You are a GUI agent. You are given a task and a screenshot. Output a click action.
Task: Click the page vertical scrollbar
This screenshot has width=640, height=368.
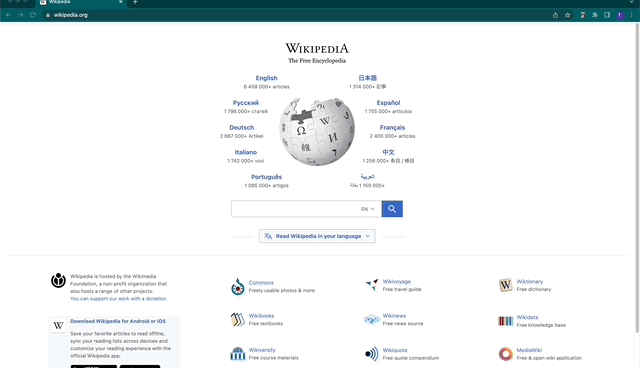637,178
